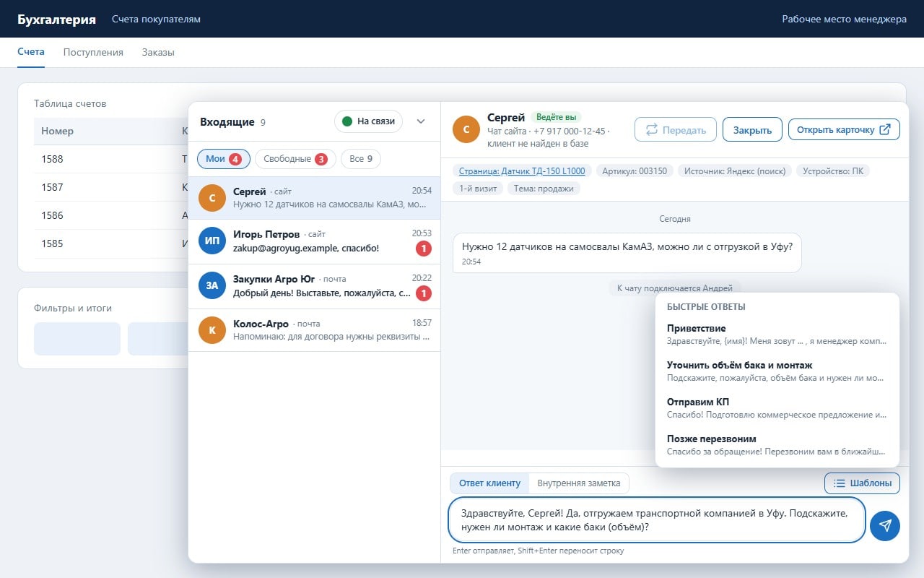Viewport: 924px width, 578px height.
Task: Click the Бухгалтерия app title
Action: click(56, 20)
